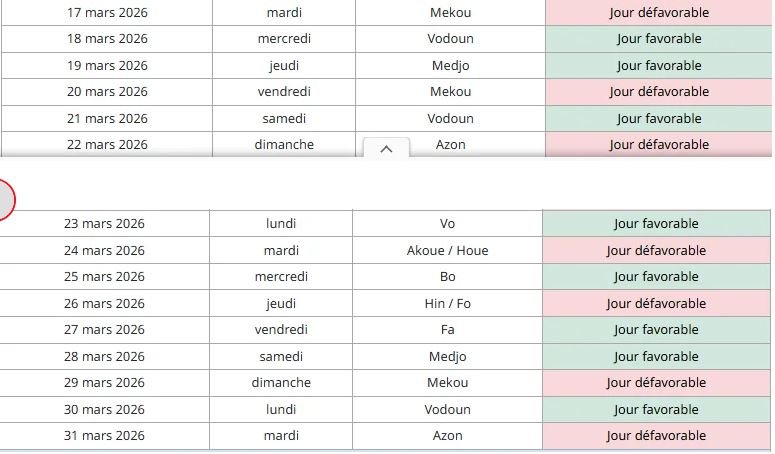Viewport: 775px width, 454px height.
Task: Click the 31 mars 2026 date cell
Action: point(104,436)
